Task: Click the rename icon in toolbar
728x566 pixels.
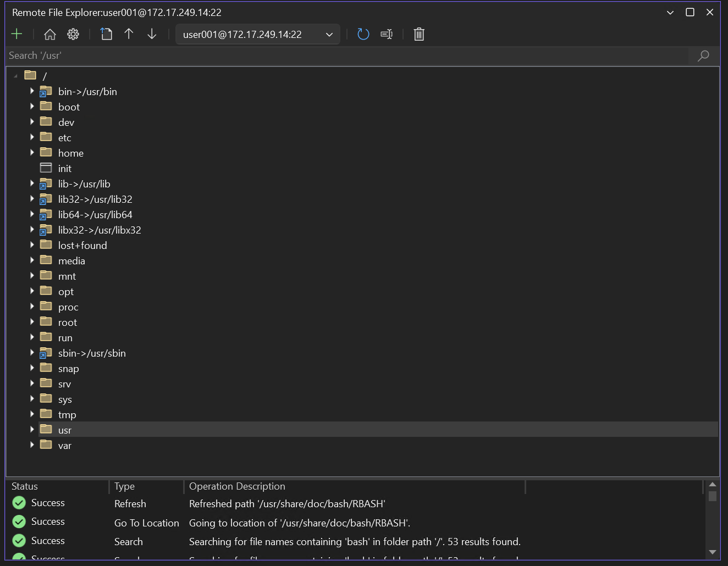Action: point(387,34)
